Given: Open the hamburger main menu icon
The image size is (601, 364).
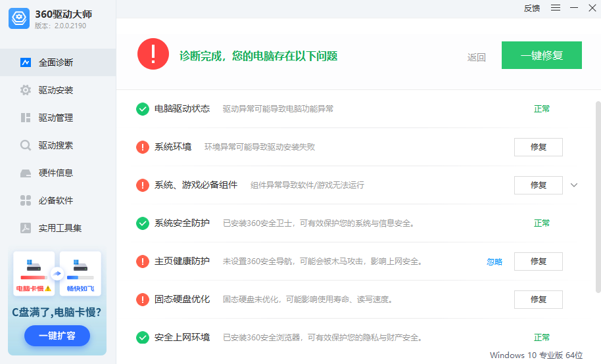Looking at the screenshot, I should [556, 8].
